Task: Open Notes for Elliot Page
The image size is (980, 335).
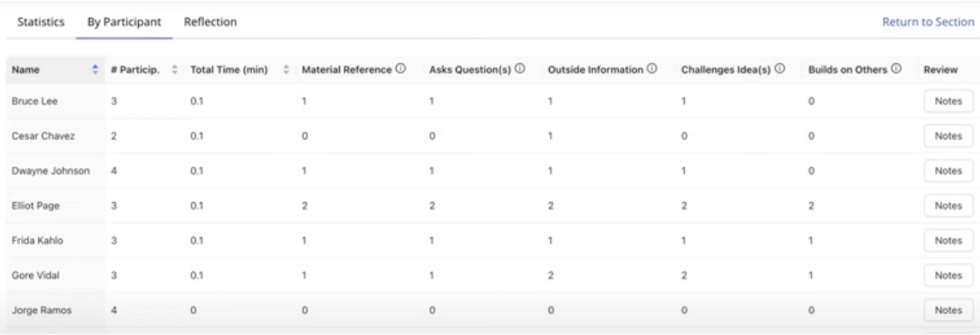Action: click(948, 206)
